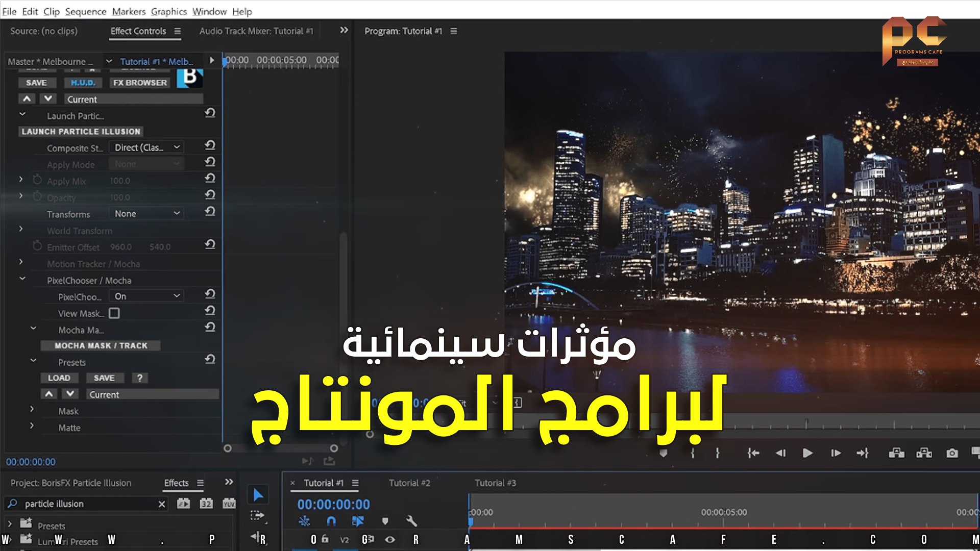Click the LOAD presets button

(59, 378)
